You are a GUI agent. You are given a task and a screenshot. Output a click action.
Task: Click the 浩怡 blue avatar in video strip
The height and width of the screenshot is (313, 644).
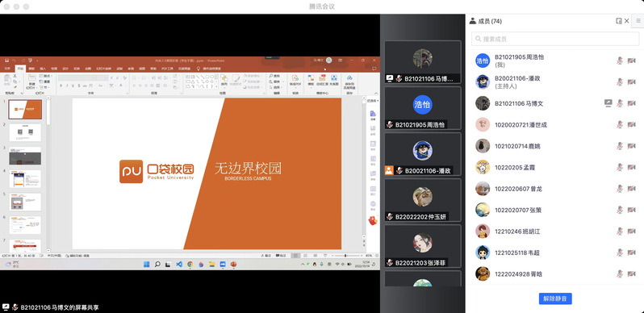422,104
